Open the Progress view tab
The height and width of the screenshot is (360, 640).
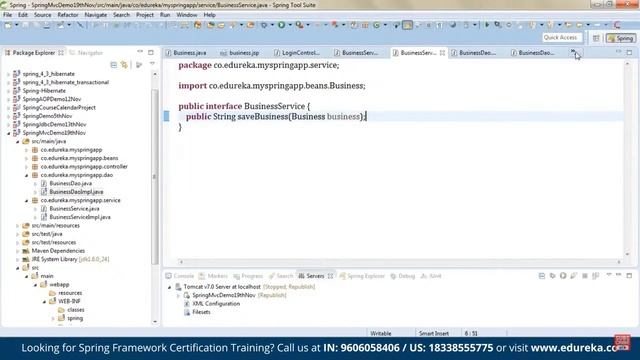click(x=248, y=276)
